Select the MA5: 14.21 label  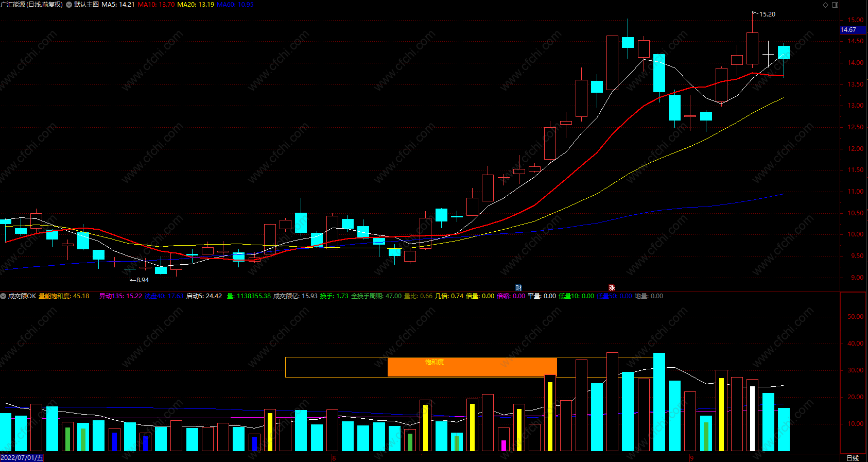tap(118, 5)
